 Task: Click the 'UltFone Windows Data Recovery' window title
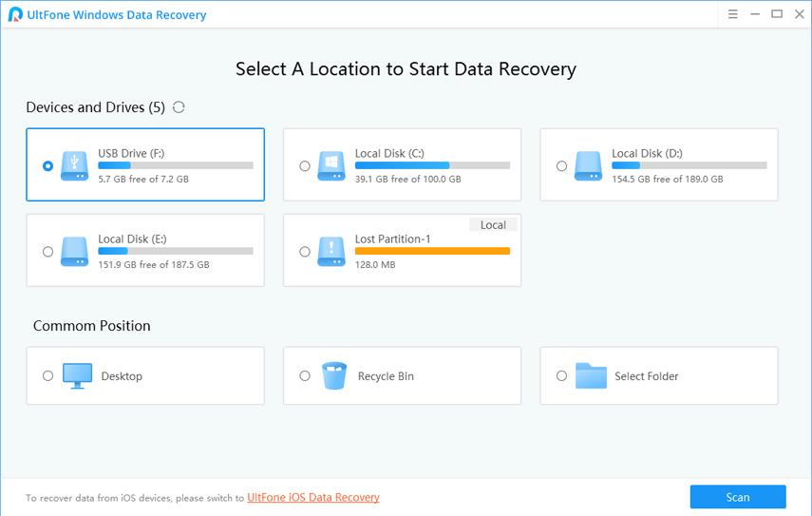tap(117, 15)
